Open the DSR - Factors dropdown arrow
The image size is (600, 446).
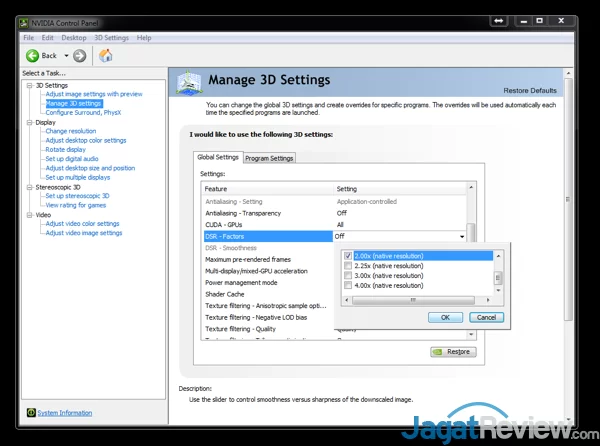(x=463, y=236)
